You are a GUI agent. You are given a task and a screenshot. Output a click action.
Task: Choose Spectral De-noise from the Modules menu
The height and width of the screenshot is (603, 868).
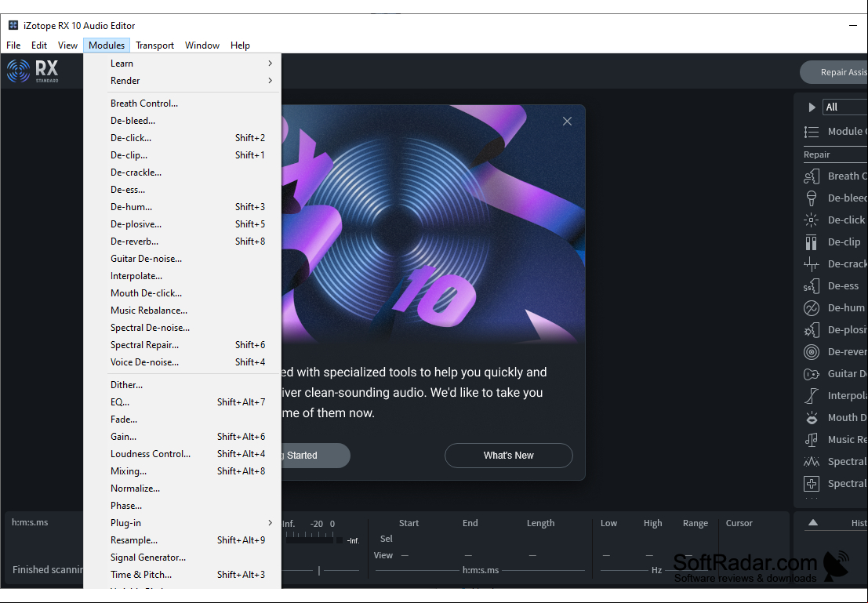(182, 327)
